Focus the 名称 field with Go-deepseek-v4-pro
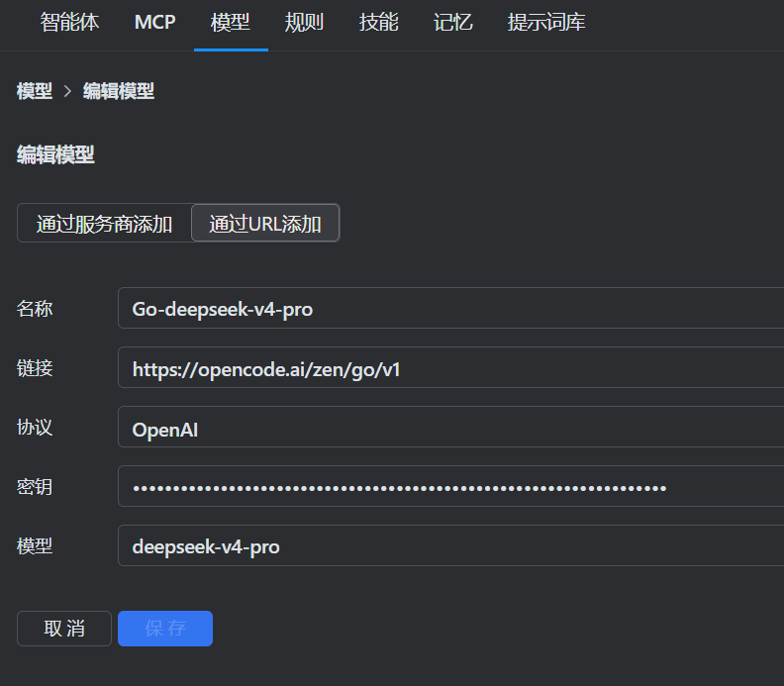The width and height of the screenshot is (784, 686). [451, 309]
